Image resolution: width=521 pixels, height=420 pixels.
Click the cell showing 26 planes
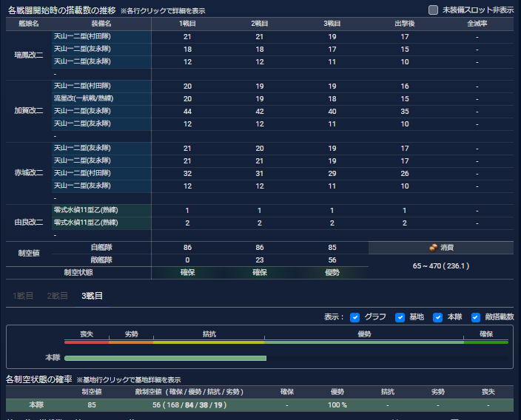point(404,174)
